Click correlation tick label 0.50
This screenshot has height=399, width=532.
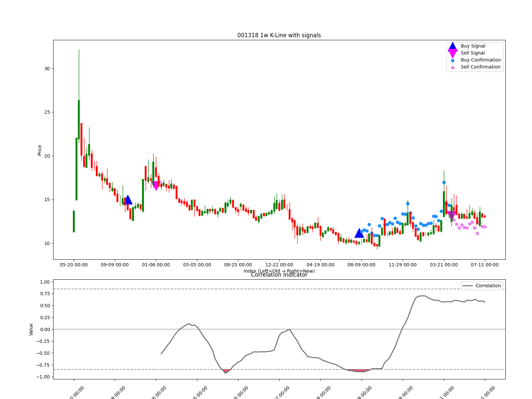point(45,306)
